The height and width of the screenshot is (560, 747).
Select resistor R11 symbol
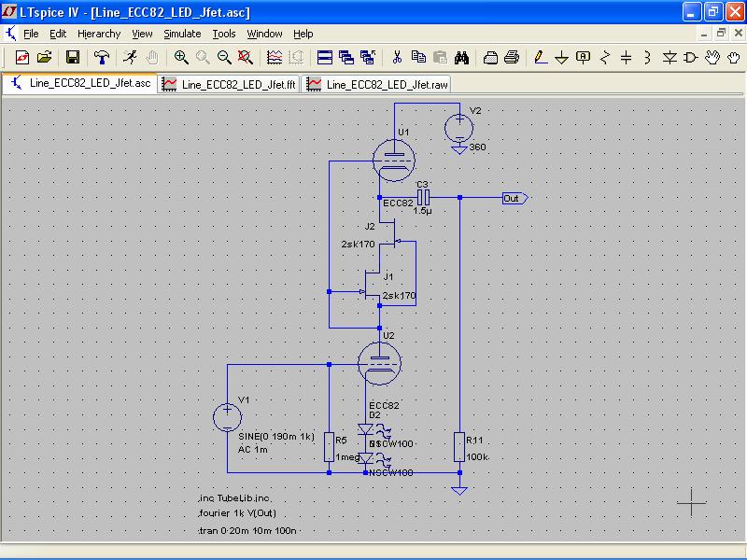point(459,447)
